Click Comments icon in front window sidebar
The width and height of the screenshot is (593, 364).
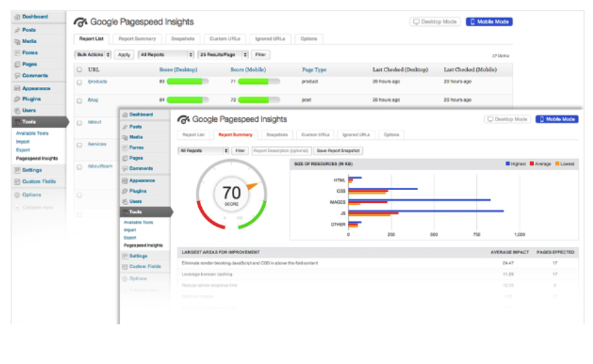(125, 169)
